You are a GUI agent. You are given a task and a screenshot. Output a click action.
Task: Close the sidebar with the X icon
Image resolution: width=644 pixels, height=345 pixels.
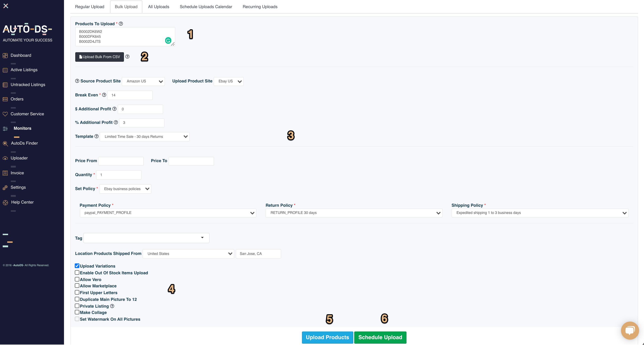[x=6, y=6]
